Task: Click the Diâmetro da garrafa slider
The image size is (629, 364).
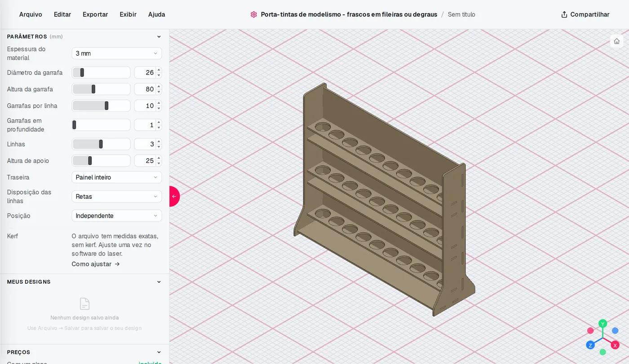Action: click(101, 73)
